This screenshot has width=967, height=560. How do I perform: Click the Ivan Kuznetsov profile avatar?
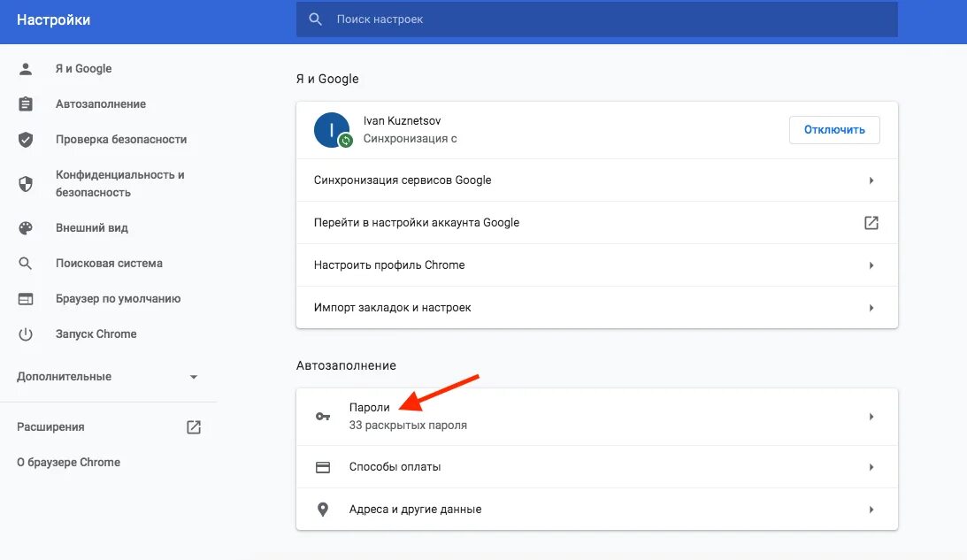pyautogui.click(x=332, y=130)
